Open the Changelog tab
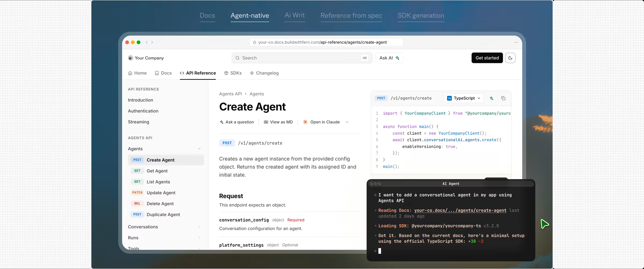Viewport: 644px width, 269px height. tap(264, 73)
